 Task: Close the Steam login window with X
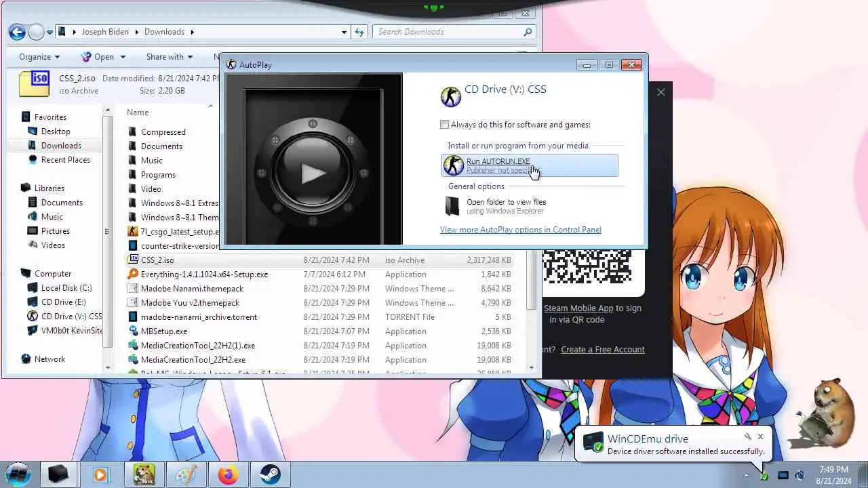661,92
